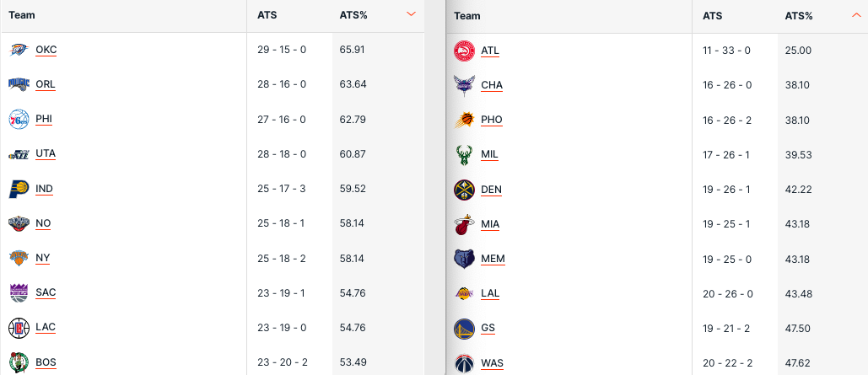The height and width of the screenshot is (375, 868).
Task: Click the LA Clippers logo icon
Action: click(x=19, y=327)
